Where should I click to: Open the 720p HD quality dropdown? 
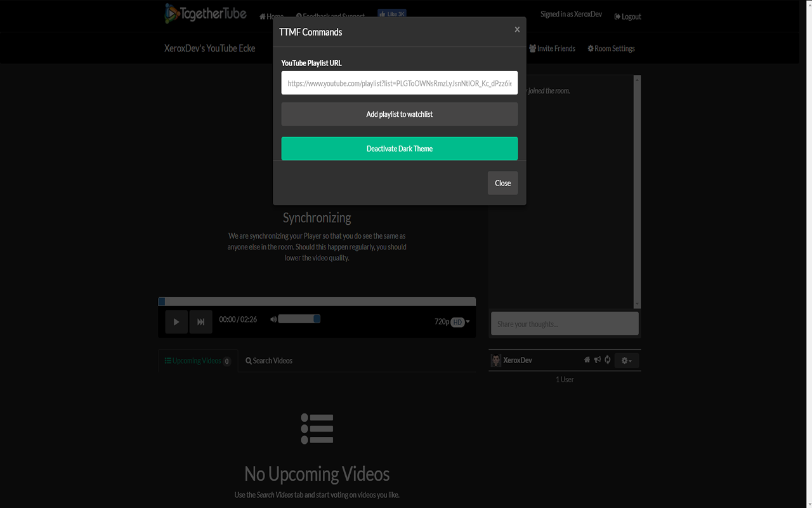[452, 322]
